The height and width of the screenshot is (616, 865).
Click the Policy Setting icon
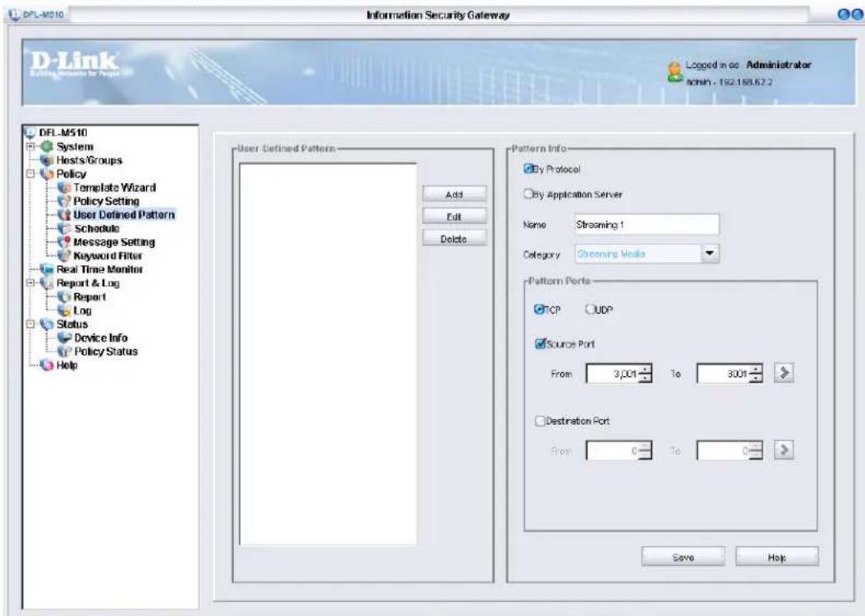[65, 201]
